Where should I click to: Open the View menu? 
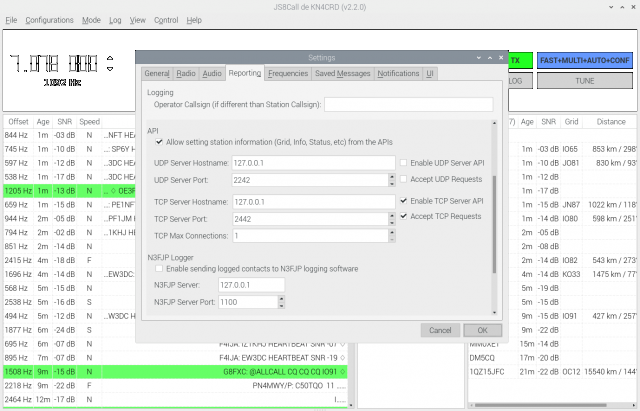(x=138, y=20)
